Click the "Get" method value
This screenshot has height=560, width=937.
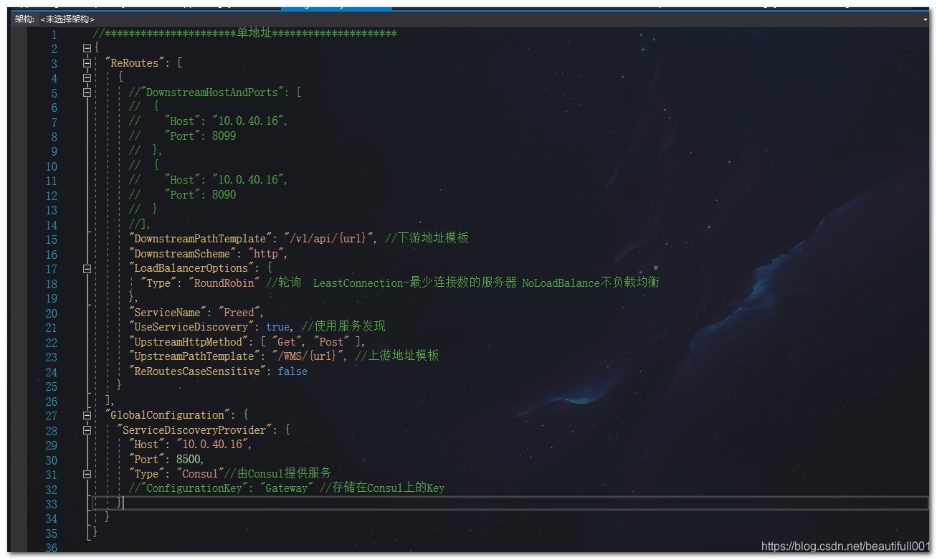[287, 342]
